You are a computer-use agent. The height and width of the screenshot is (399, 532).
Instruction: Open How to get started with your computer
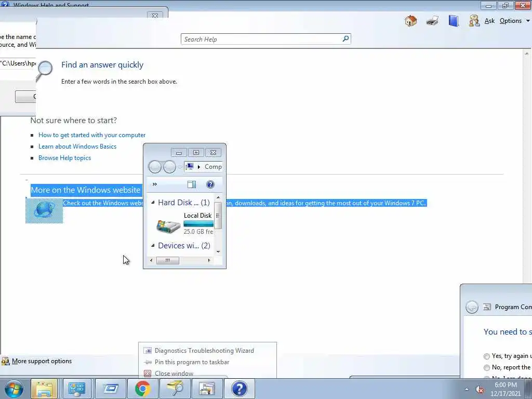point(92,135)
